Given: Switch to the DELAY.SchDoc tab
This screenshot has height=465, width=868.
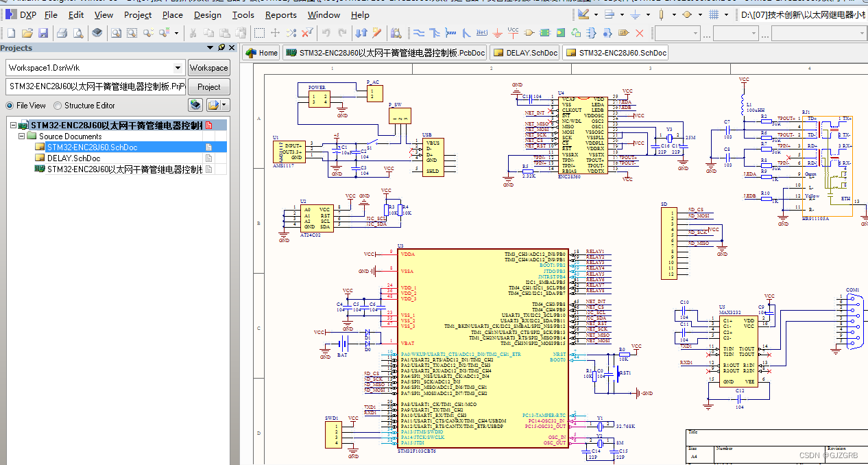Looking at the screenshot, I should pyautogui.click(x=525, y=53).
